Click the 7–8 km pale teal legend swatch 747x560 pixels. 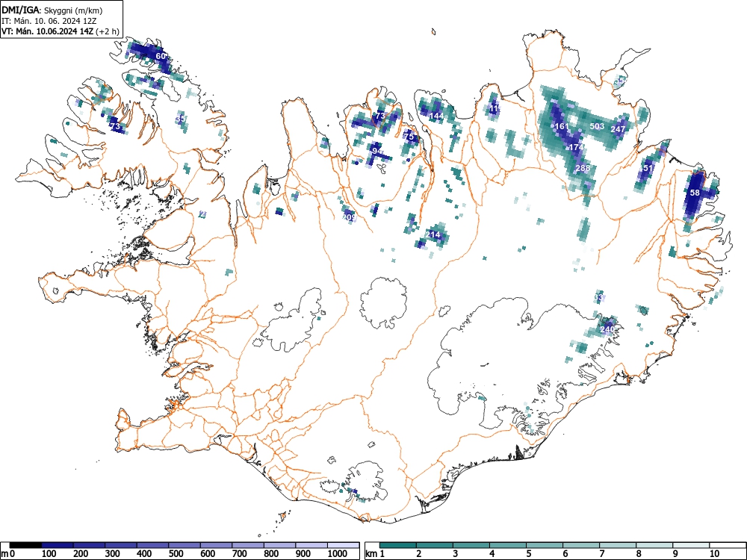(618, 545)
